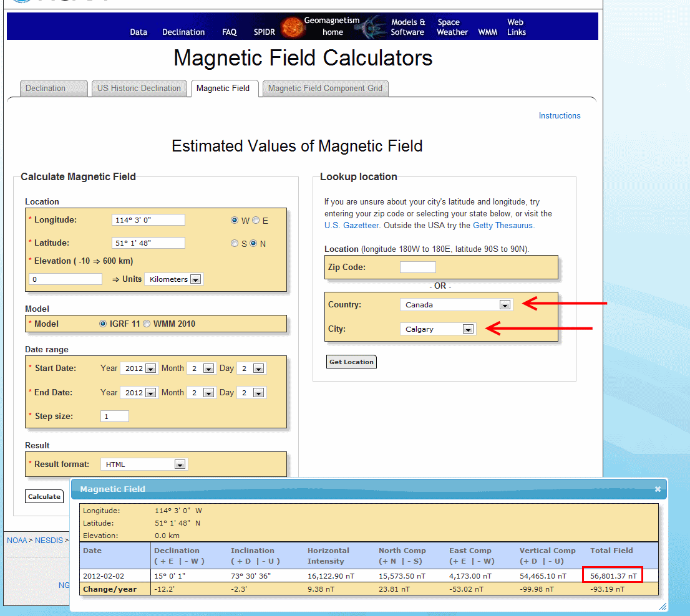Choose the IGRF 11 model option
The image size is (690, 616).
point(103,324)
